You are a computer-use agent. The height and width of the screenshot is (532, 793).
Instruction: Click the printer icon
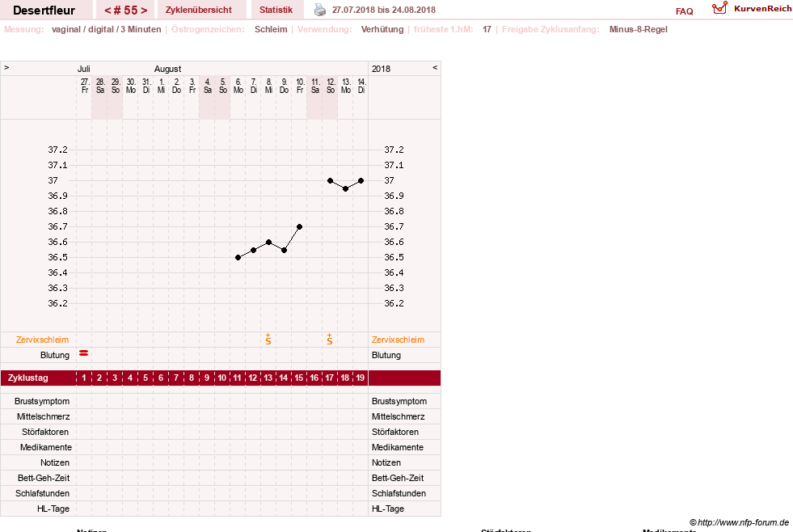click(320, 10)
